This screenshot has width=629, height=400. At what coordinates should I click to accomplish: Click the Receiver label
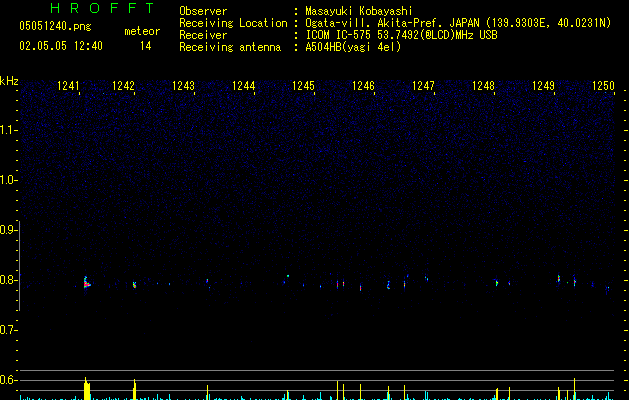point(203,35)
